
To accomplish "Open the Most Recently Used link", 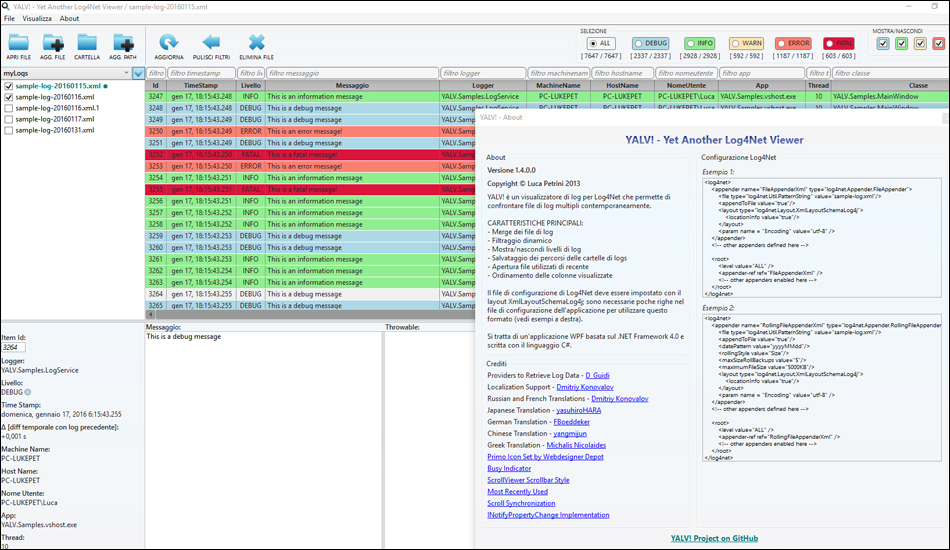I will tap(517, 492).
